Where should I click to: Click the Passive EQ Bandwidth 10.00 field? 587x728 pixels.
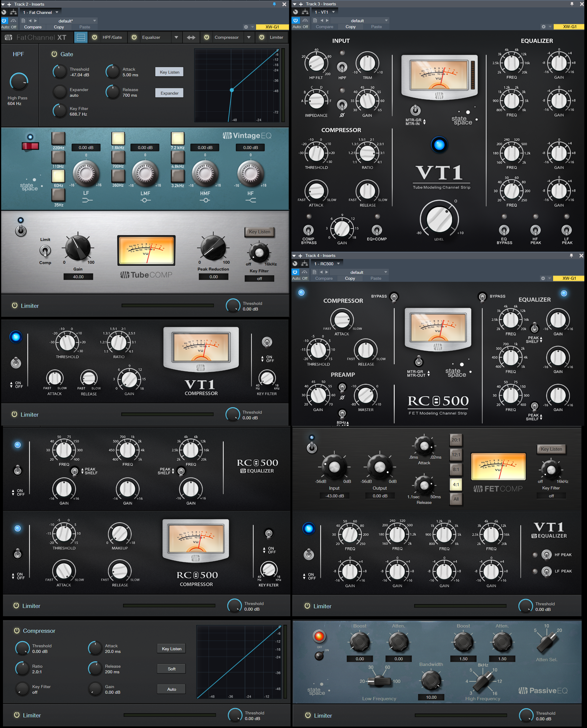coord(431,697)
